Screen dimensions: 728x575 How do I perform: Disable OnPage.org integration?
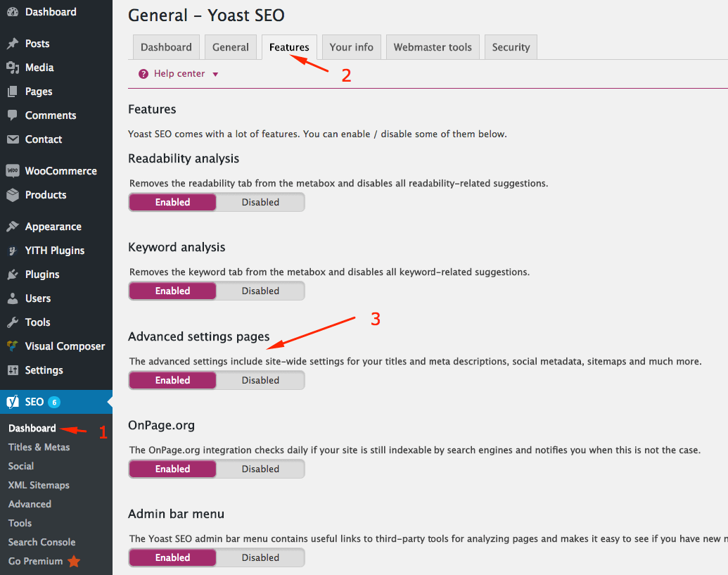pyautogui.click(x=260, y=469)
